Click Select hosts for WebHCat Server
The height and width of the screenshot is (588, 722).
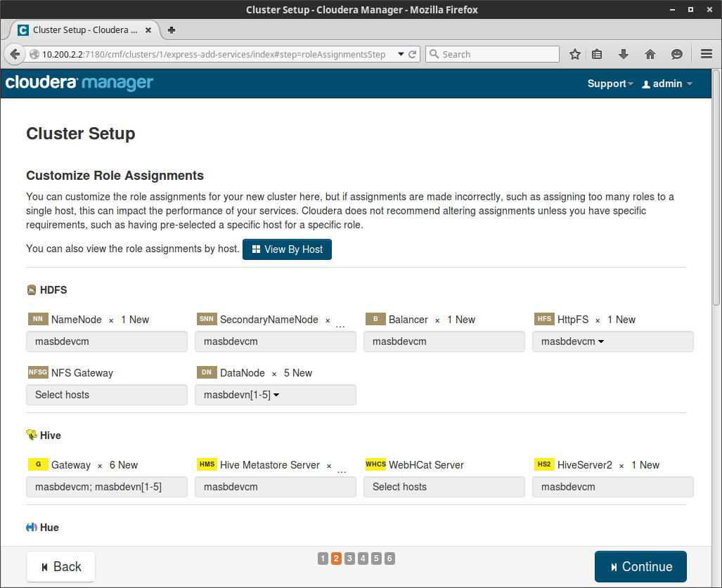point(444,487)
